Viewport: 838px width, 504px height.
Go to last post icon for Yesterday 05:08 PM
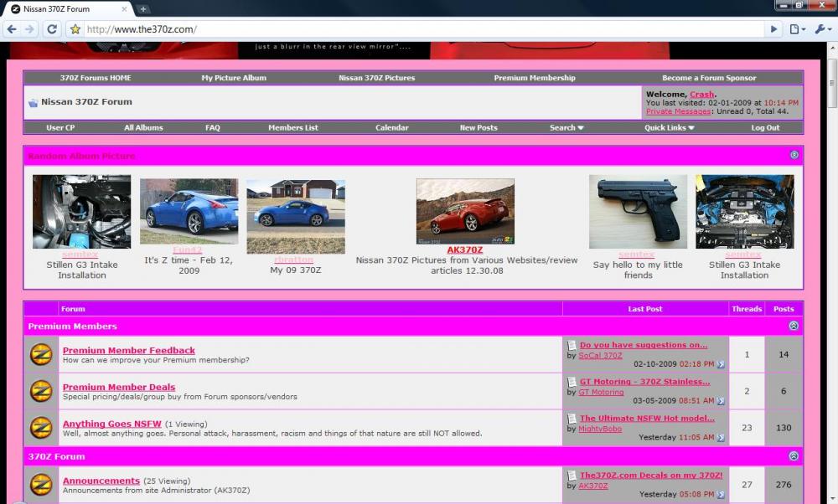[x=721, y=495]
